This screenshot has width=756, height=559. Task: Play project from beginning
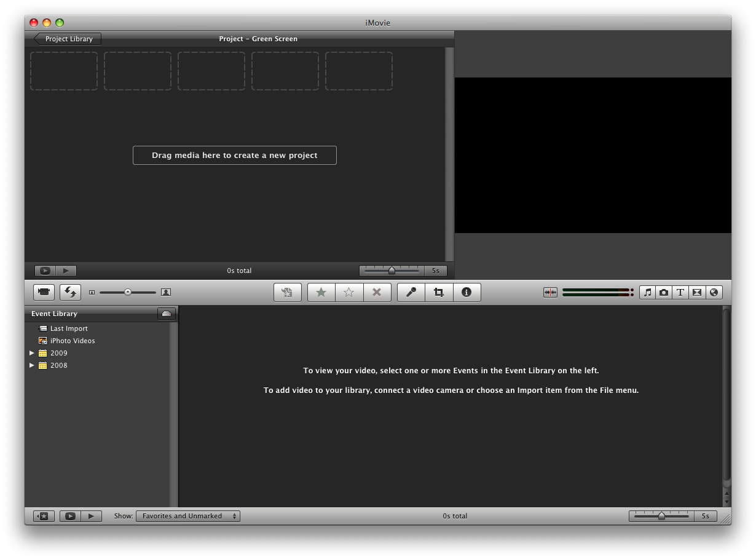[66, 271]
